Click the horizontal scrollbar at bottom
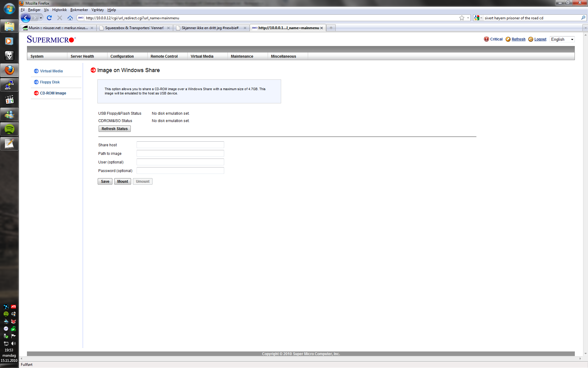Screen dimensions: 588x368 pyautogui.click(x=300, y=358)
